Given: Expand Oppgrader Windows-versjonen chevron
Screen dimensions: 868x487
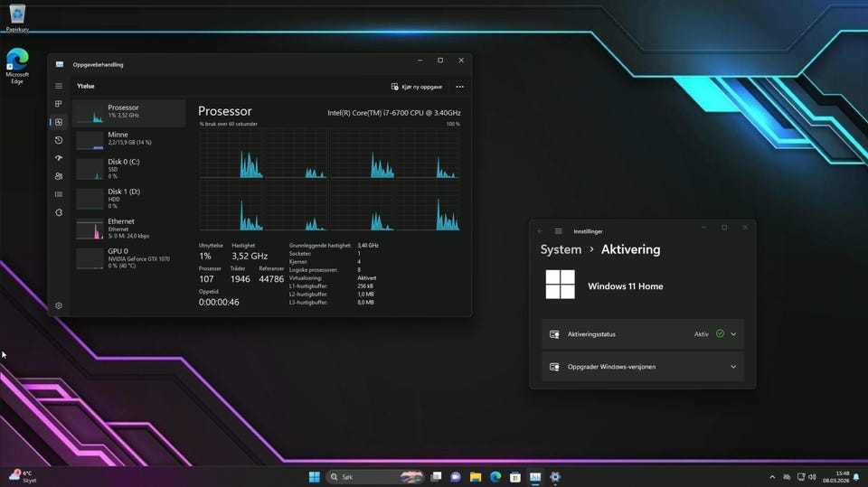Looking at the screenshot, I should point(733,367).
